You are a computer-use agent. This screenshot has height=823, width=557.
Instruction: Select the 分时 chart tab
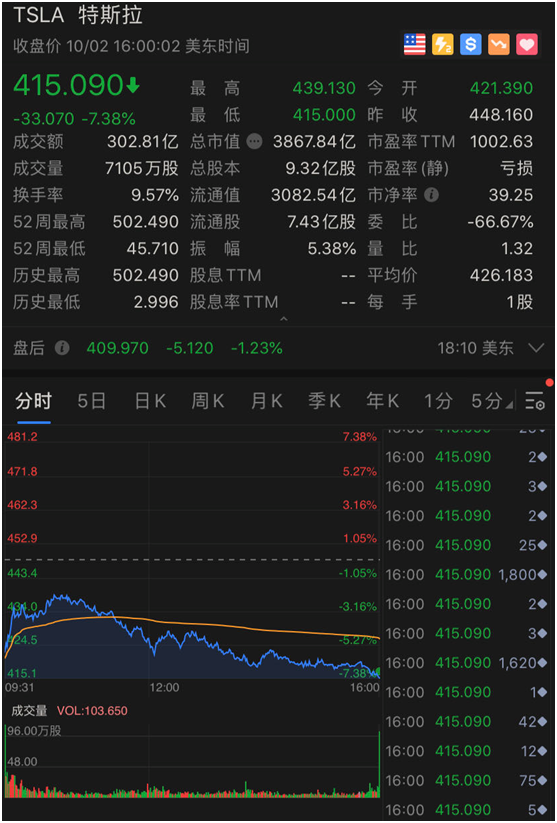(x=34, y=402)
